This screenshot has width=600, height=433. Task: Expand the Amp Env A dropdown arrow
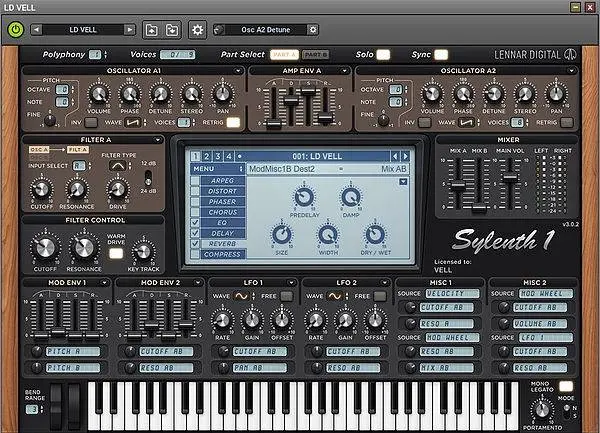(344, 71)
